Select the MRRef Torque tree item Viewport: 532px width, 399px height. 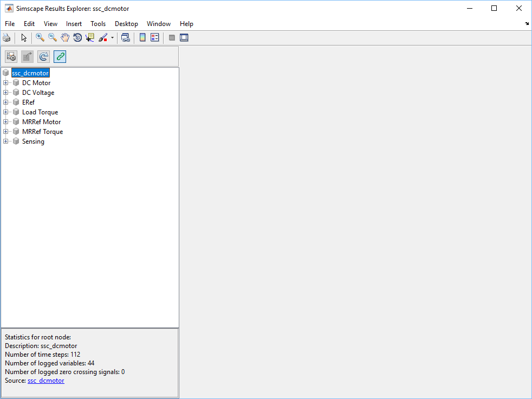click(42, 132)
